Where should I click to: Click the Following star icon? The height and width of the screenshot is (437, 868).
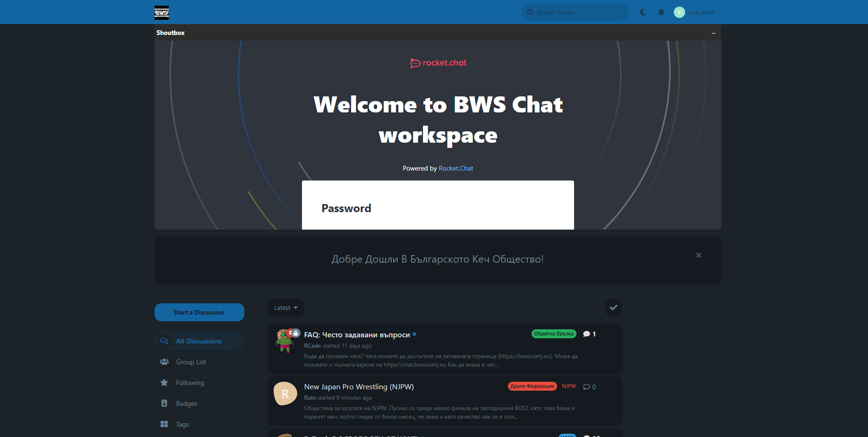[164, 383]
